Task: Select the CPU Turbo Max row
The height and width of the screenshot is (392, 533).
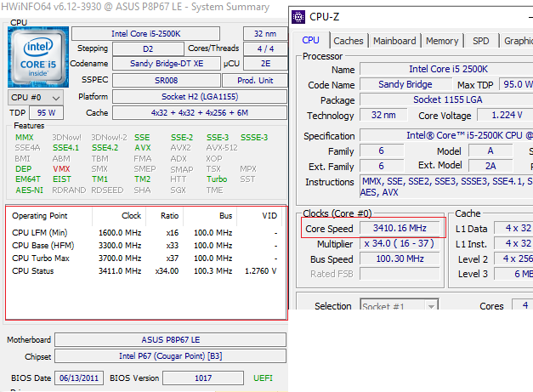Action: (145, 258)
